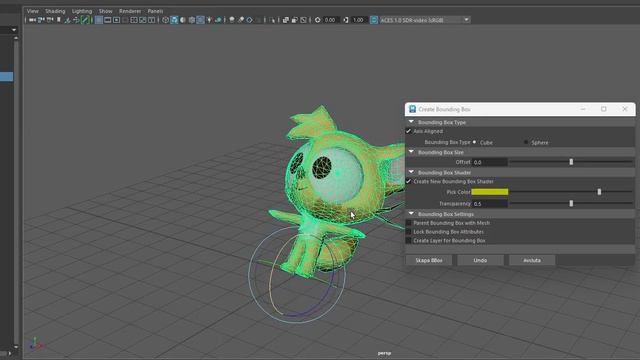Toggle Multisample Anti-aliasing icon
This screenshot has height=360, width=640.
(x=249, y=20)
